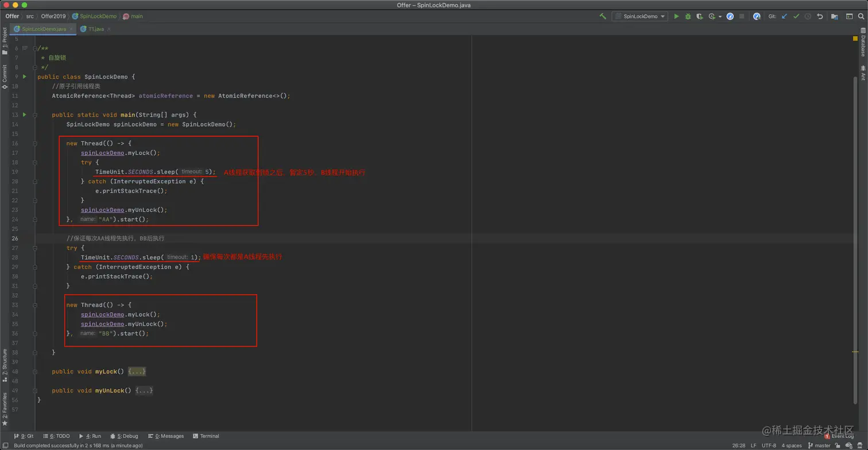Open master Git branch widget

pyautogui.click(x=819, y=445)
